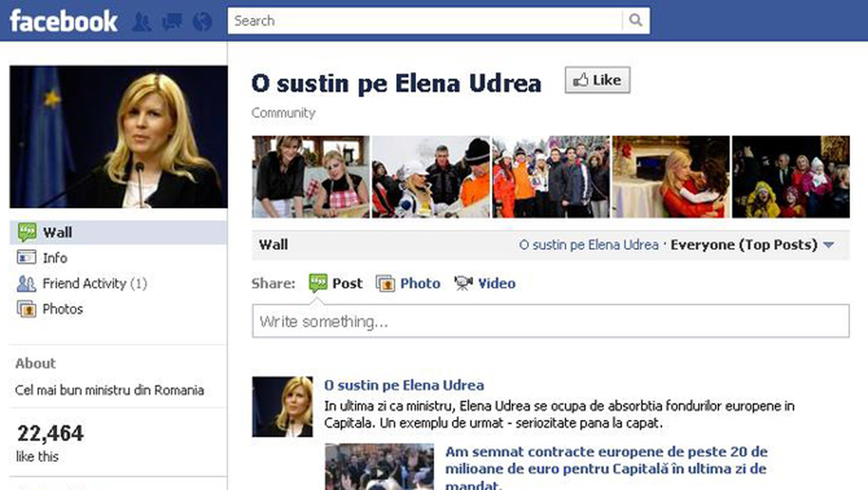The image size is (868, 490).
Task: Open Friend Activity in sidebar
Action: tap(84, 284)
